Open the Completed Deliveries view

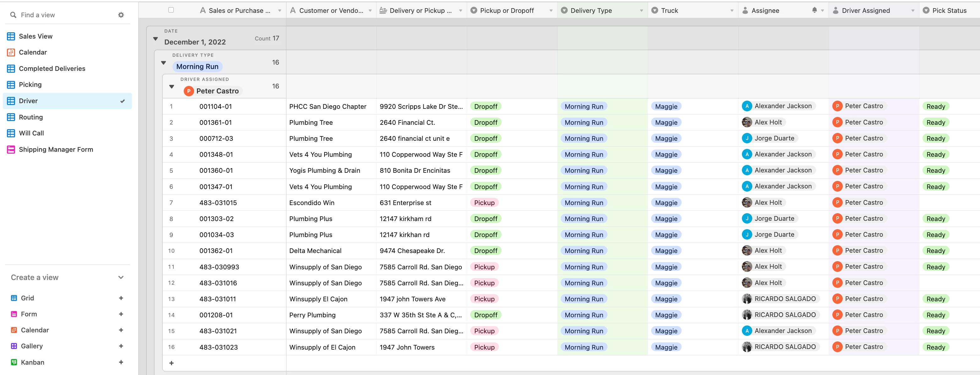pyautogui.click(x=52, y=68)
